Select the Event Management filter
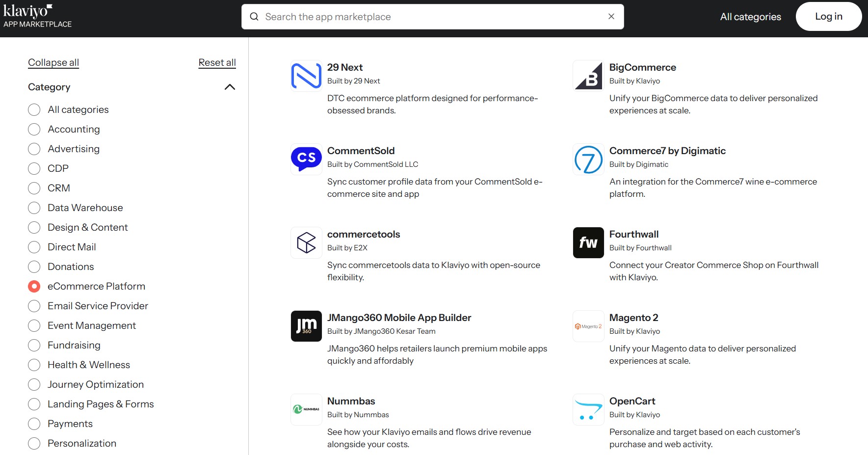The height and width of the screenshot is (455, 868). click(x=34, y=325)
